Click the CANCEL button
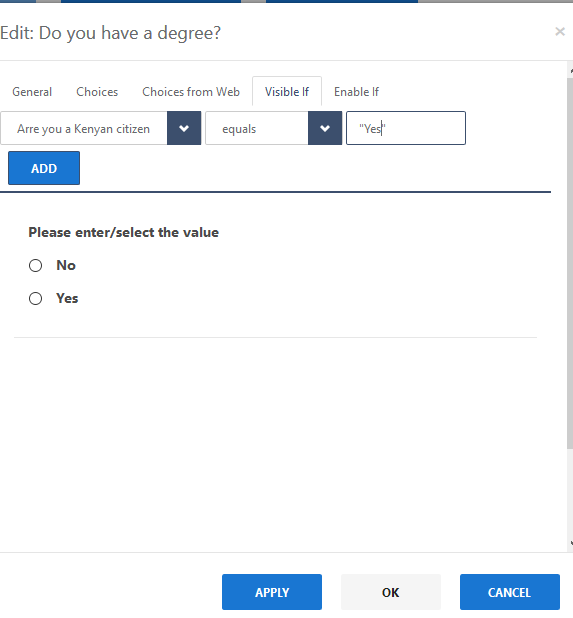 (x=510, y=592)
